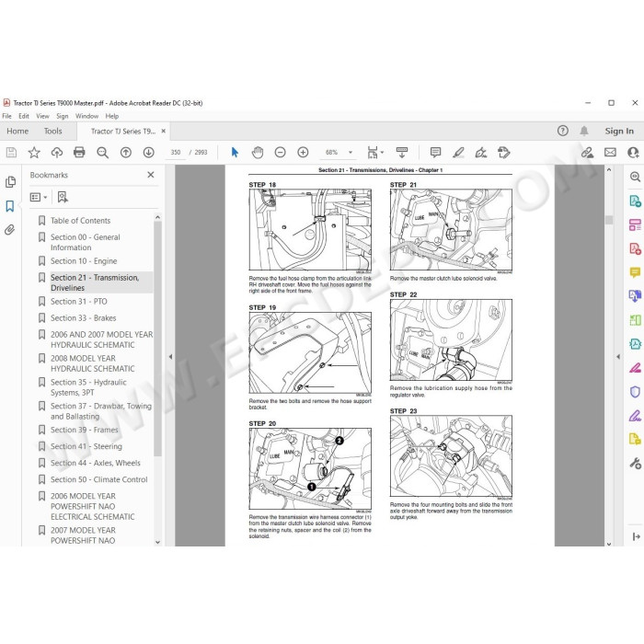Select the highlight text pen
The image size is (644, 644).
[458, 153]
